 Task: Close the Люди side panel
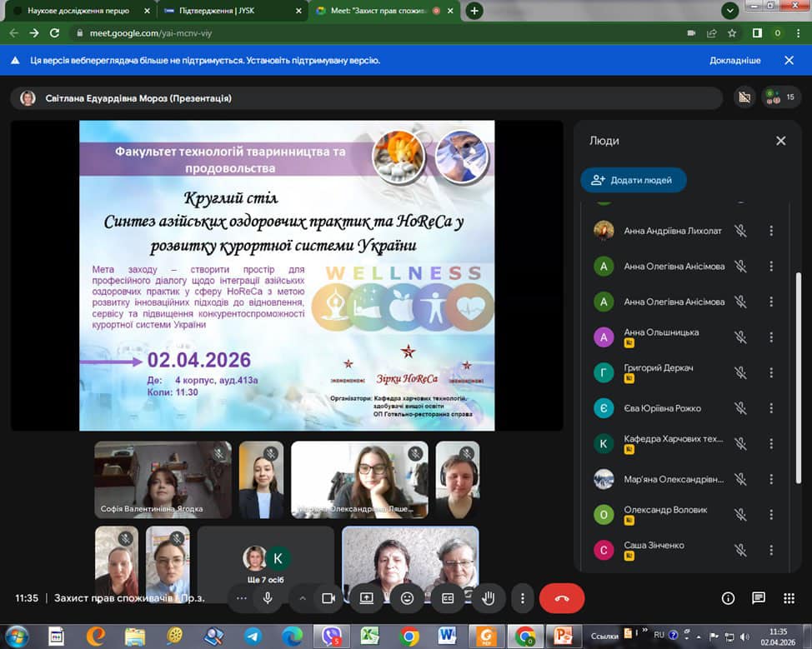(780, 141)
